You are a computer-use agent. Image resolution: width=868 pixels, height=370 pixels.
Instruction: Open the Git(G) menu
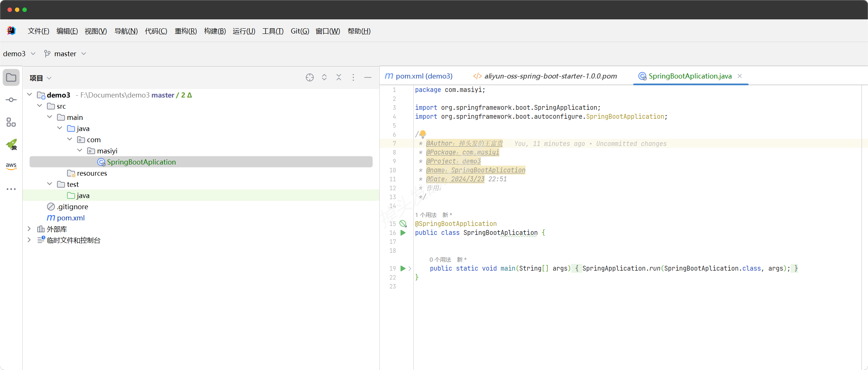tap(300, 31)
